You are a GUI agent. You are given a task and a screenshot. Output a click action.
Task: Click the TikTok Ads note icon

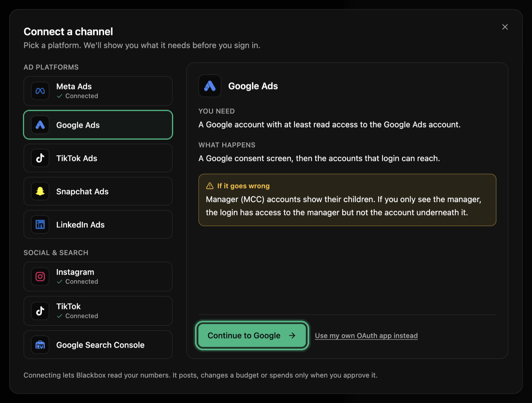(40, 158)
